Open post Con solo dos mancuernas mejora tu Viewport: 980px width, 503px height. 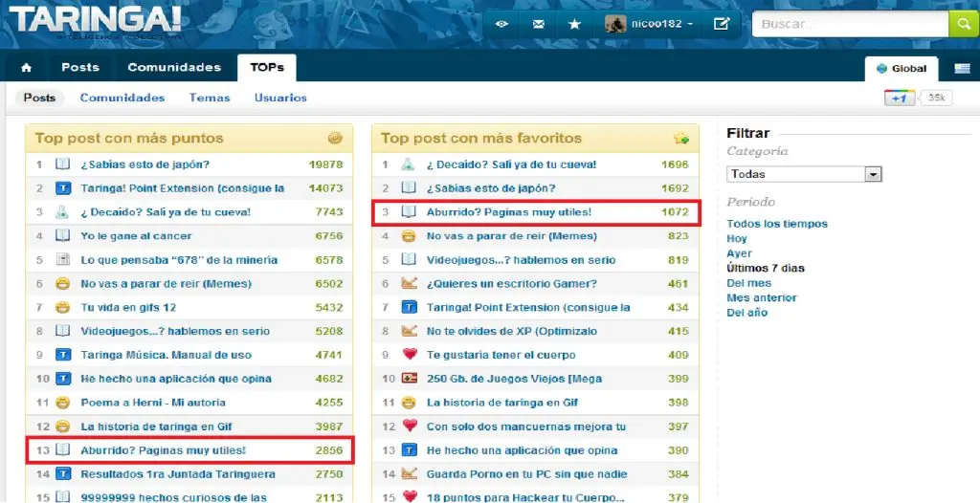click(526, 426)
